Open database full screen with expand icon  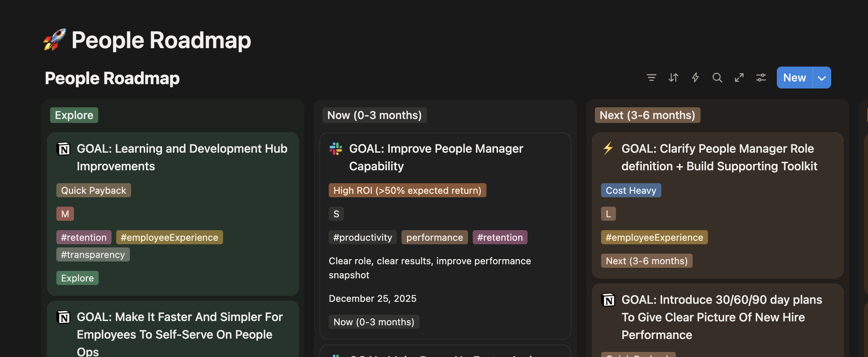(739, 78)
